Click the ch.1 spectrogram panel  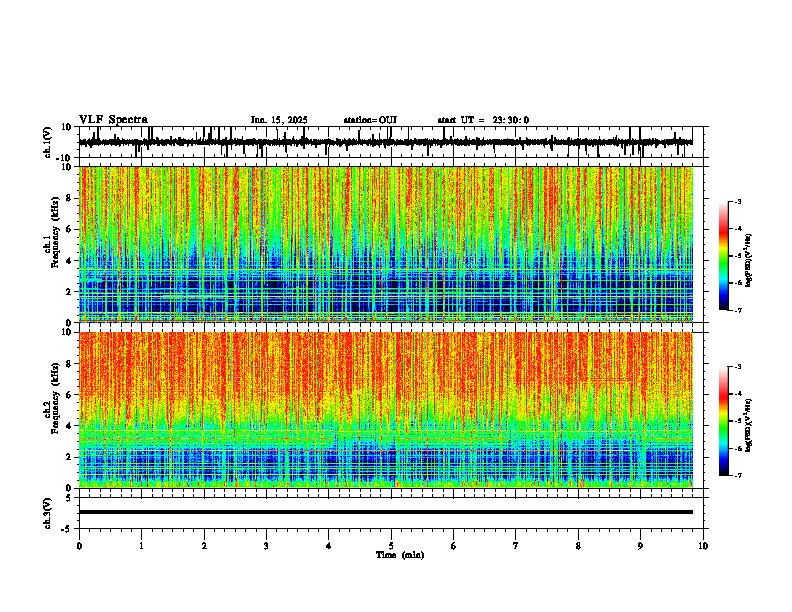pyautogui.click(x=386, y=244)
